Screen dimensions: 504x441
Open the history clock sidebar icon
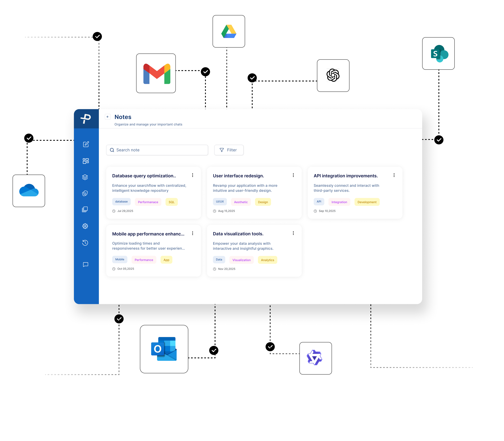click(x=85, y=243)
